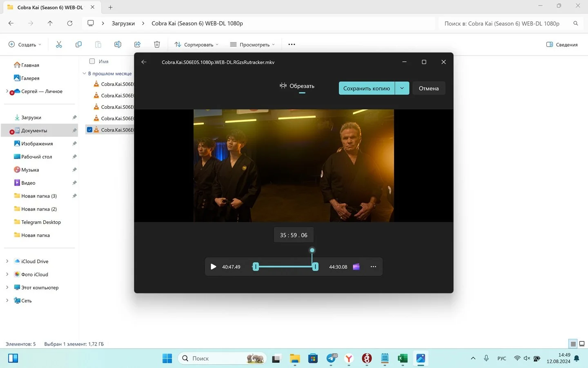Delete the selected file in Explorer

tap(157, 45)
